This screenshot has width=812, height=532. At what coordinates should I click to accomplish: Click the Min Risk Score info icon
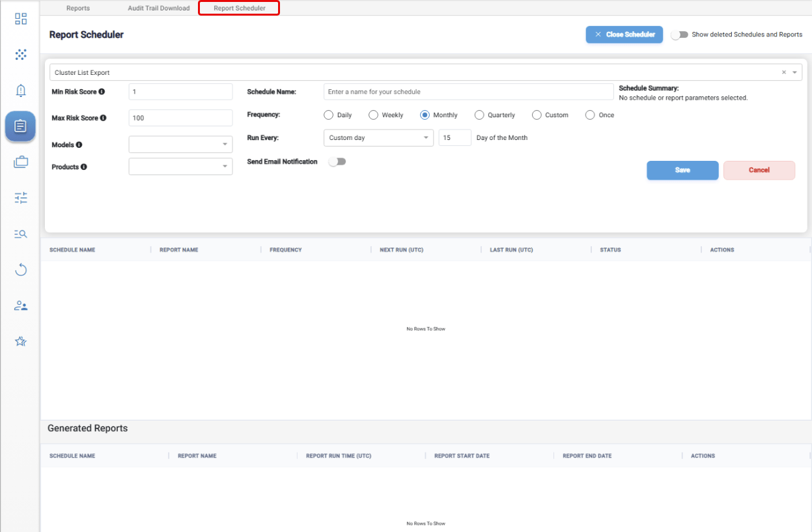[x=102, y=92]
